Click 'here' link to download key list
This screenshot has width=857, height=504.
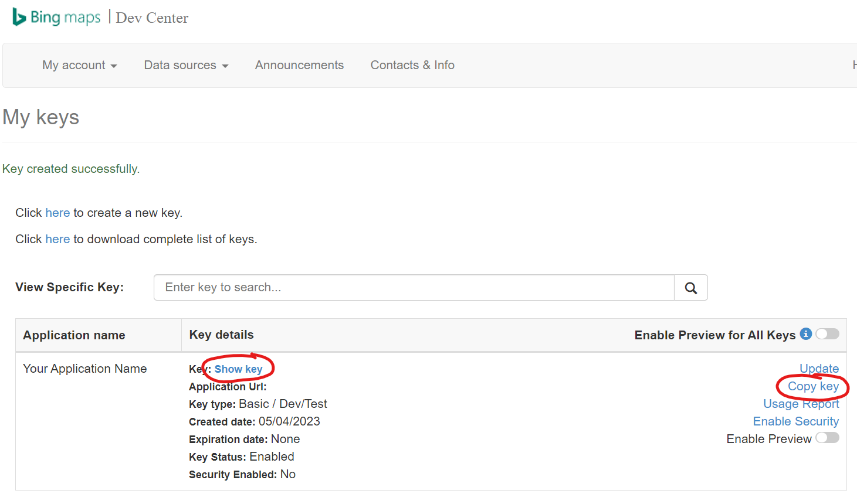pyautogui.click(x=57, y=239)
